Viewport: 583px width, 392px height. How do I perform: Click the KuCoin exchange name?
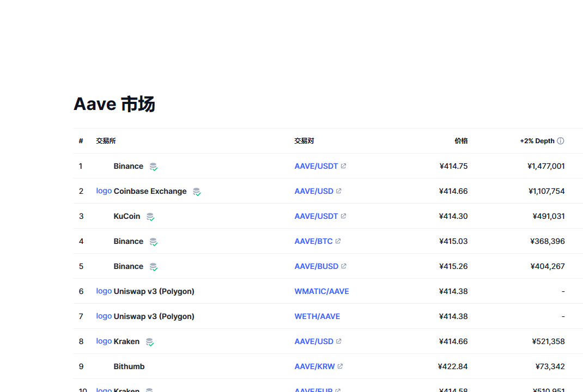[127, 216]
